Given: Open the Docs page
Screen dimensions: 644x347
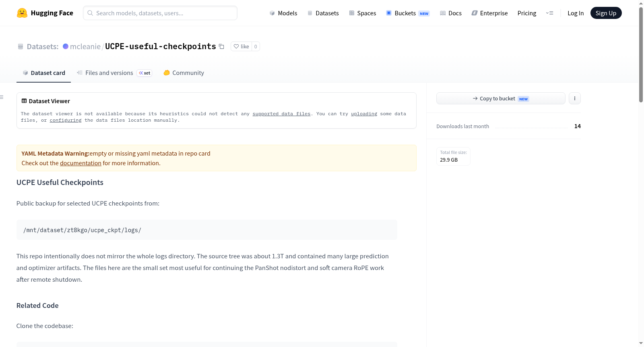Looking at the screenshot, I should 451,13.
